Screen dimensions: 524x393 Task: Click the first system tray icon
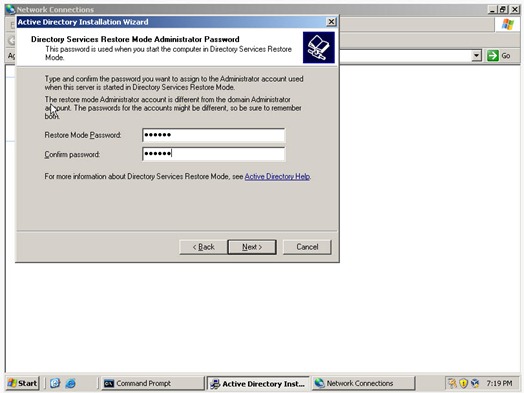pyautogui.click(x=452, y=383)
